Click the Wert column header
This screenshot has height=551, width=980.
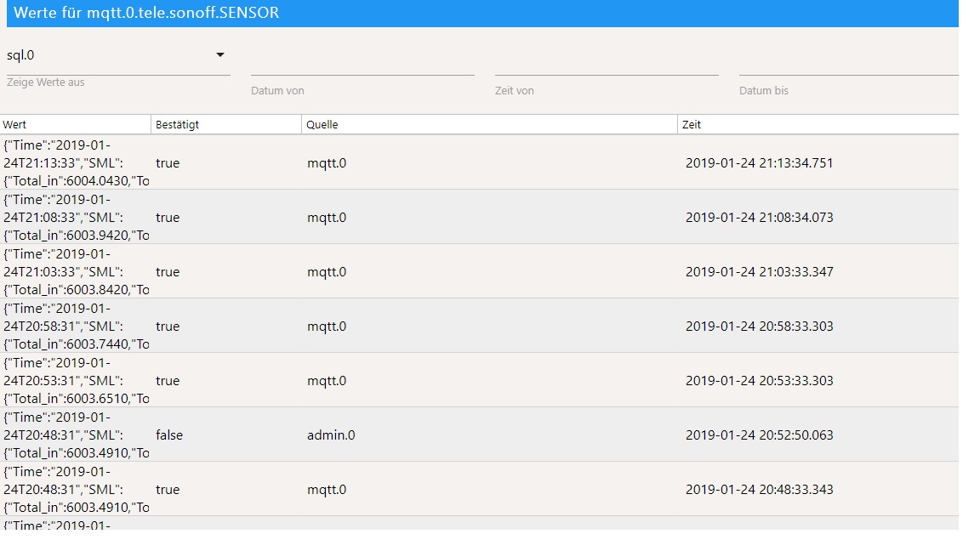click(x=75, y=124)
